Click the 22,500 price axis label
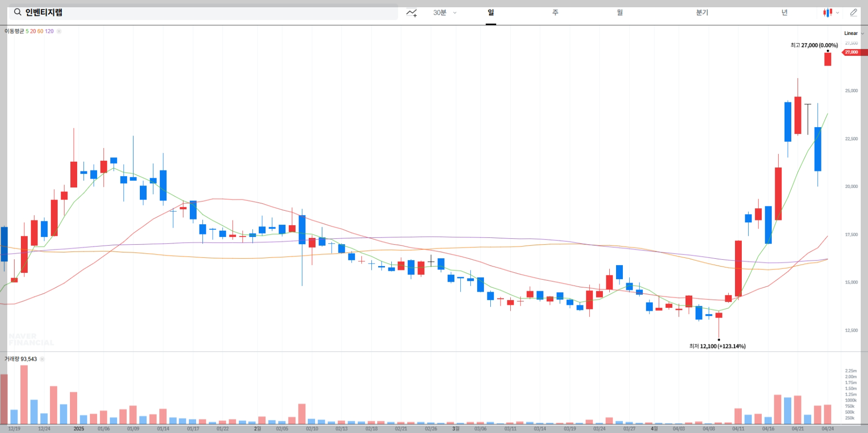 click(x=851, y=139)
